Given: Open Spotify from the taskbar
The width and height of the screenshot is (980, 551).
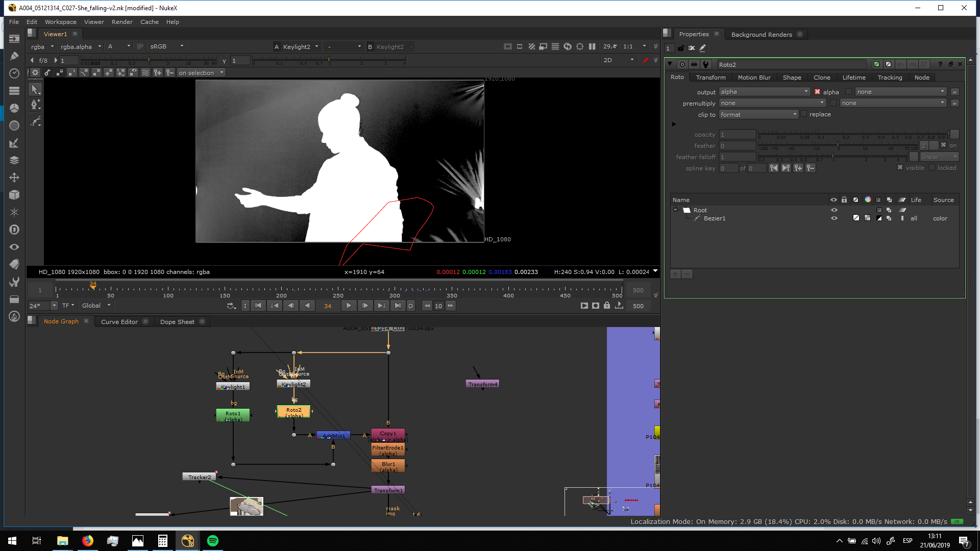Looking at the screenshot, I should [x=213, y=541].
